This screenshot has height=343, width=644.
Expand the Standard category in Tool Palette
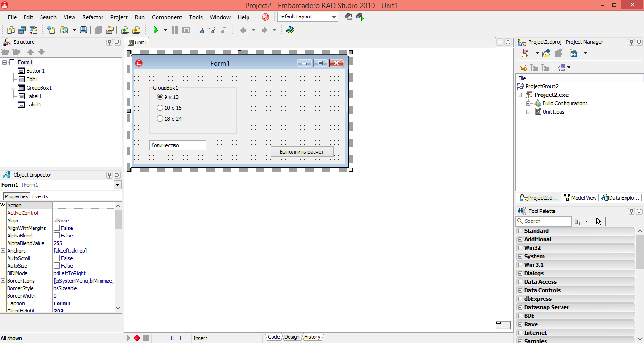520,231
